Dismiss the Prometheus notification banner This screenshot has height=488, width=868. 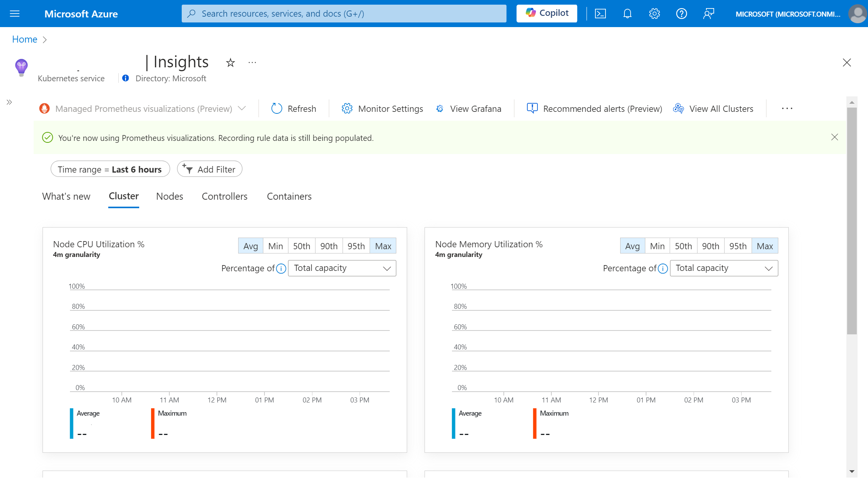pyautogui.click(x=835, y=137)
